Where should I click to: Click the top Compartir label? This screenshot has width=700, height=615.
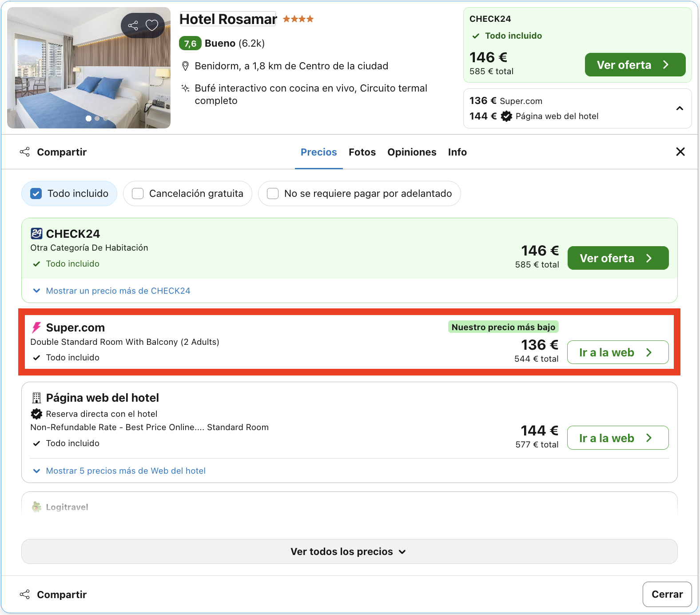coord(62,152)
